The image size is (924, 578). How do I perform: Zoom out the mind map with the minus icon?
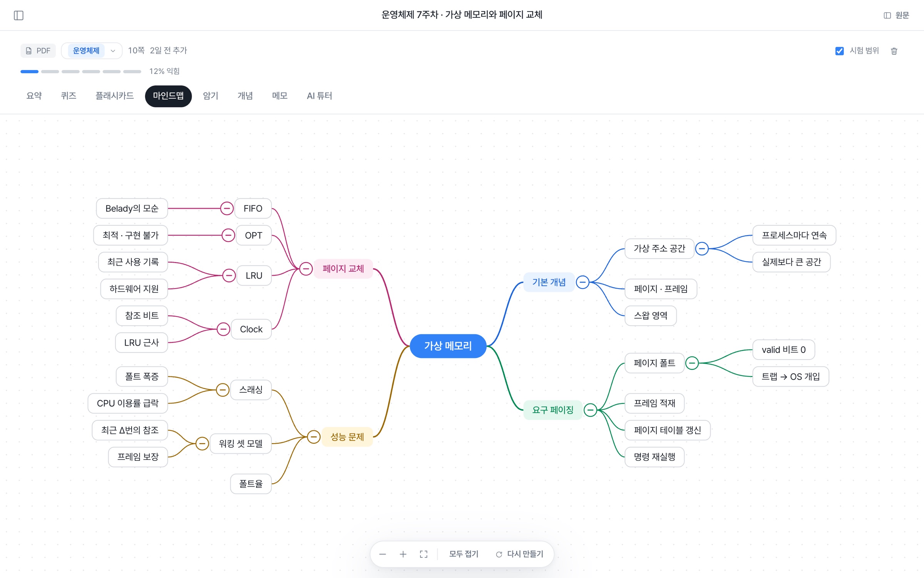(382, 554)
